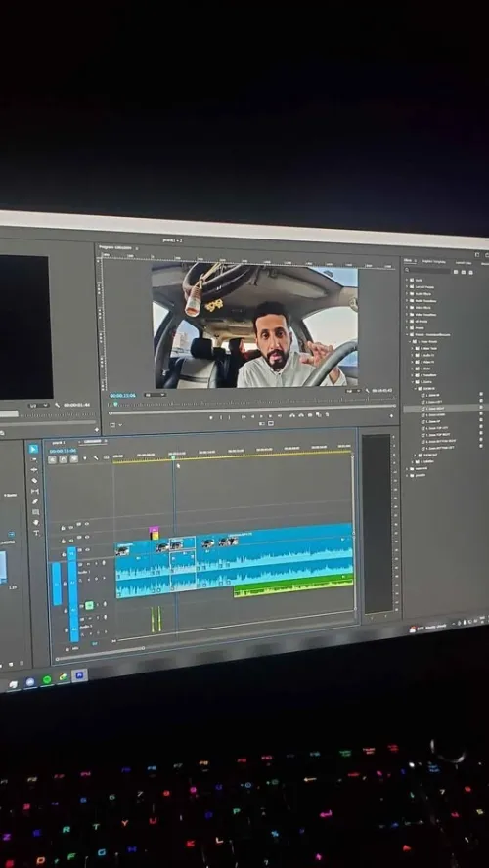
Task: Toggle Linked Selection in the timeline header
Action: [73, 458]
